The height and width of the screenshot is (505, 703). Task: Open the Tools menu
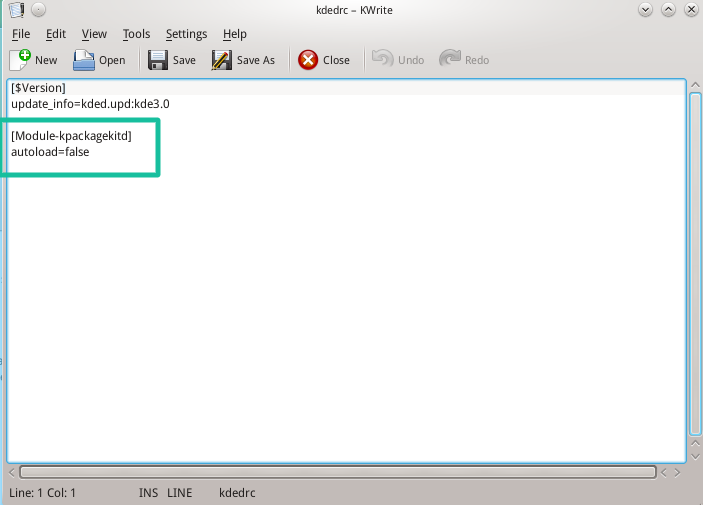[x=136, y=34]
